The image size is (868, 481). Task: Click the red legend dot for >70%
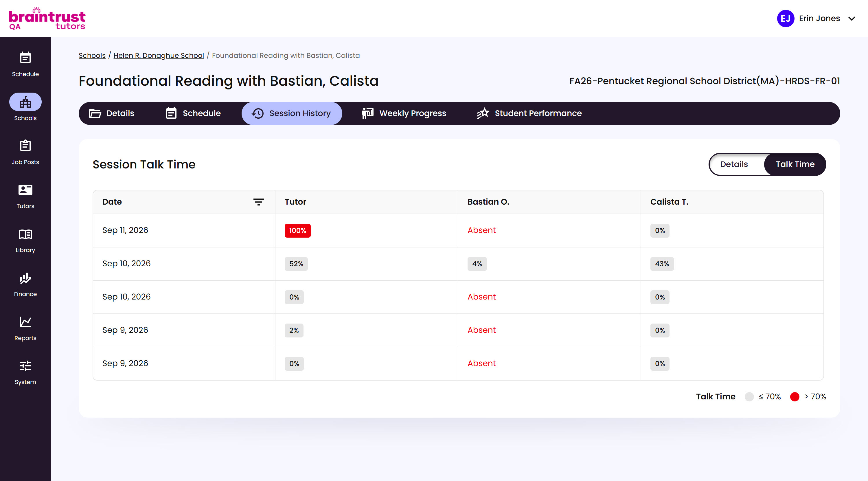coord(794,396)
